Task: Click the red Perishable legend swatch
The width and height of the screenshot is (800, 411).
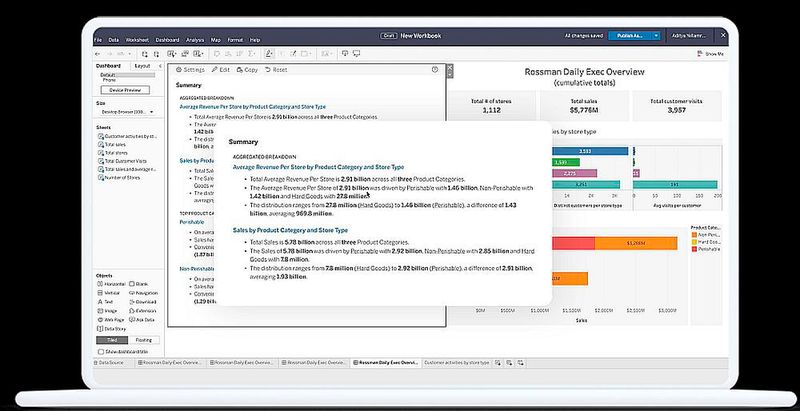Action: pos(693,249)
